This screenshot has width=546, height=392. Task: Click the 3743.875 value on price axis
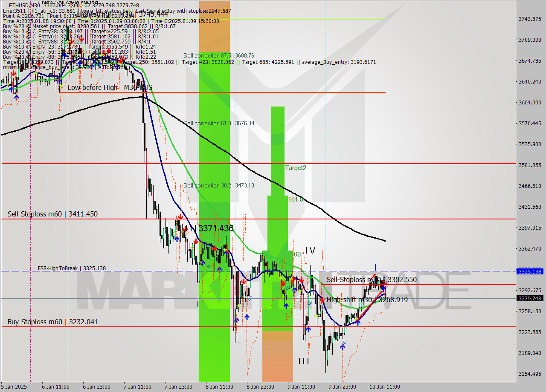point(530,19)
